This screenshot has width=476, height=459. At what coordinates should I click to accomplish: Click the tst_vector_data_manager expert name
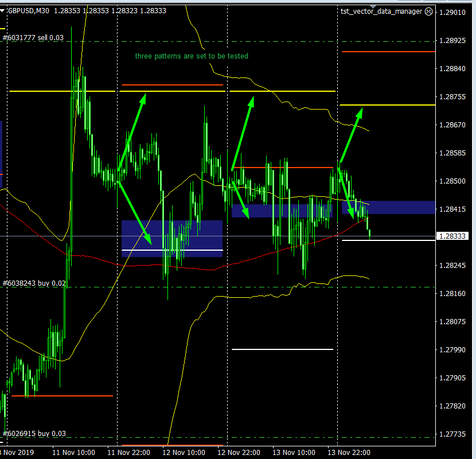click(381, 11)
